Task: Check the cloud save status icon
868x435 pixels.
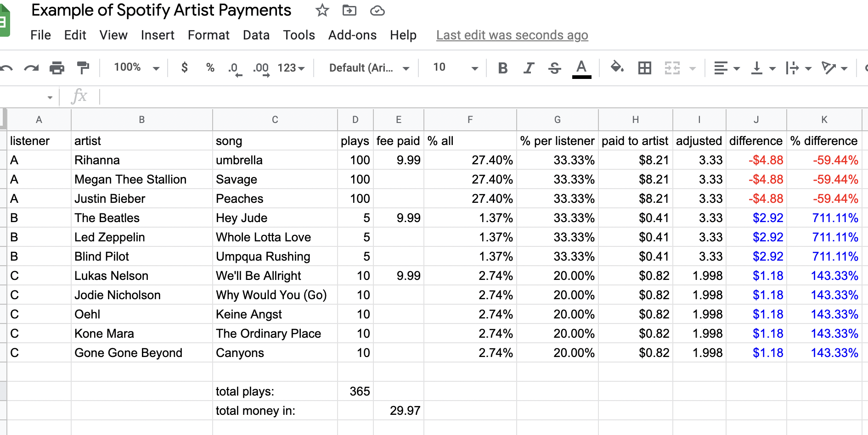Action: pos(378,11)
